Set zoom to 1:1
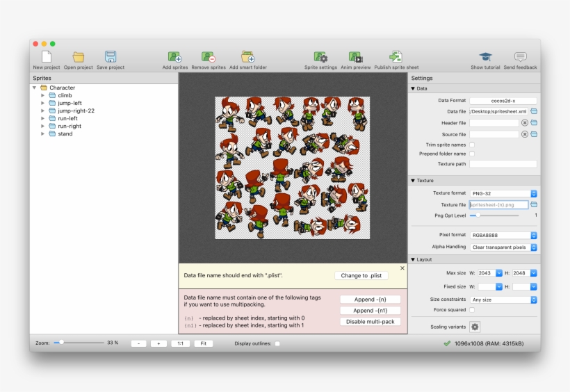The width and height of the screenshot is (570, 392). (x=180, y=343)
